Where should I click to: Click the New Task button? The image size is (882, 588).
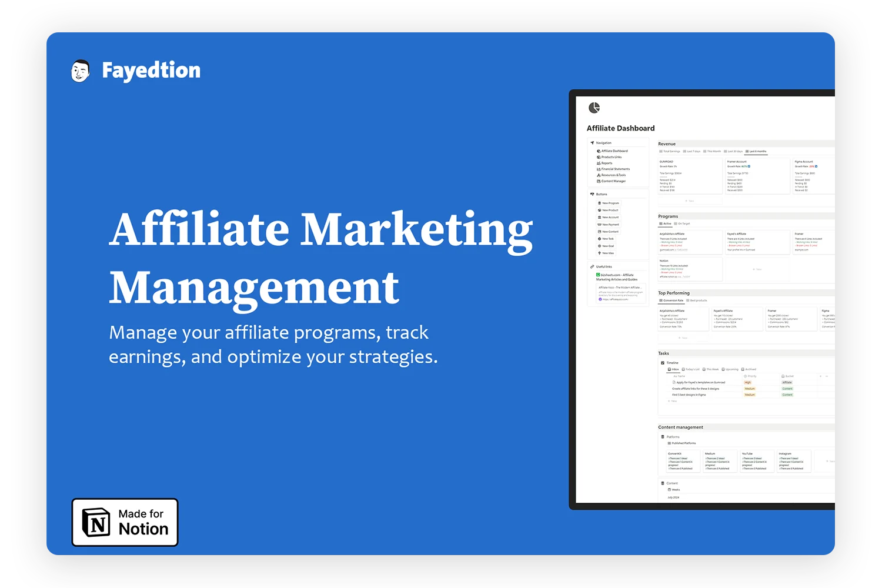tap(606, 239)
